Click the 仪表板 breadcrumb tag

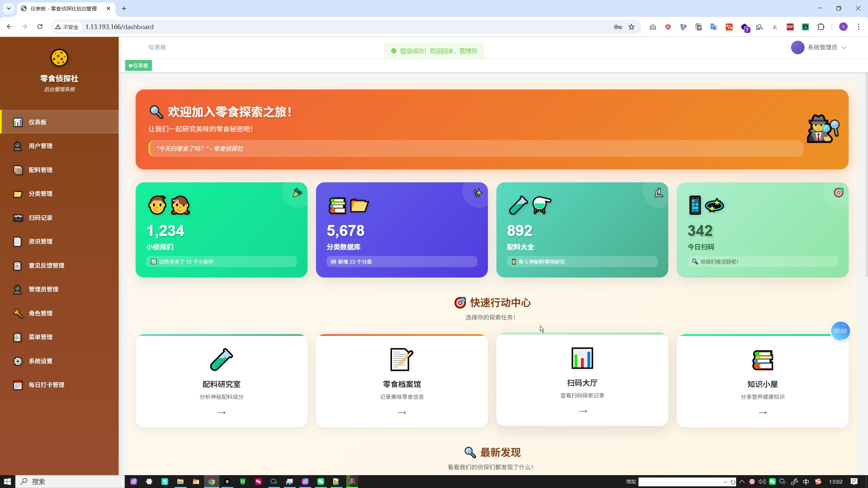(x=138, y=65)
